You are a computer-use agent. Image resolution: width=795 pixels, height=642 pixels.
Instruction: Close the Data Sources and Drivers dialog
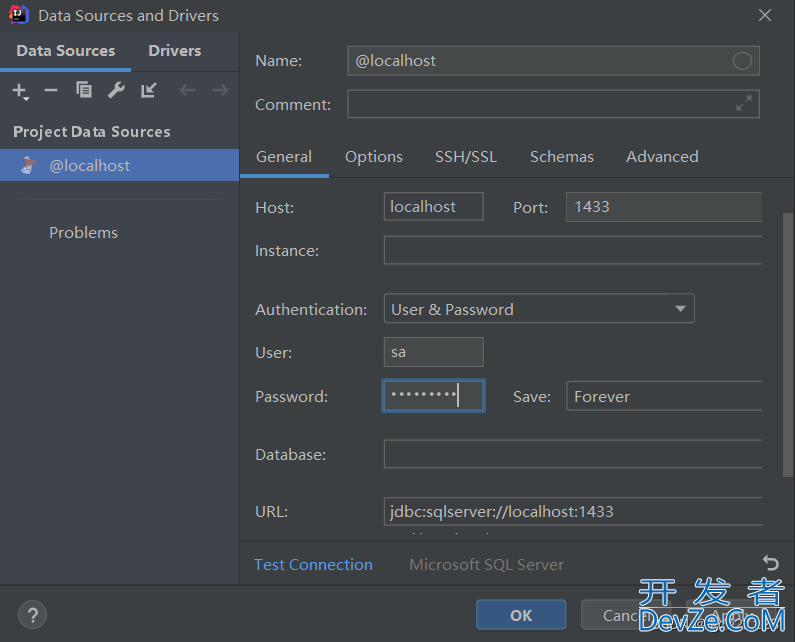tap(765, 15)
